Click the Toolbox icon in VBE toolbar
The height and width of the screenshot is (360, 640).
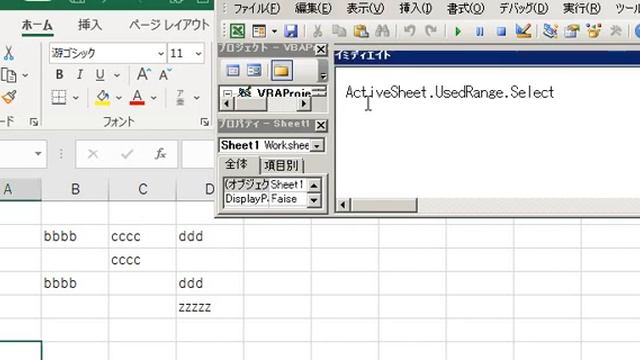pos(616,31)
